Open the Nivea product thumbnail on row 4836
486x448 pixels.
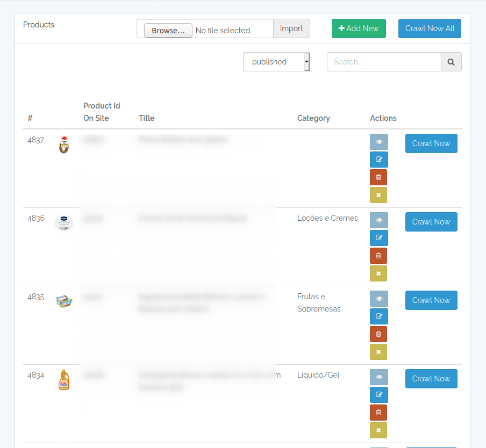(64, 223)
